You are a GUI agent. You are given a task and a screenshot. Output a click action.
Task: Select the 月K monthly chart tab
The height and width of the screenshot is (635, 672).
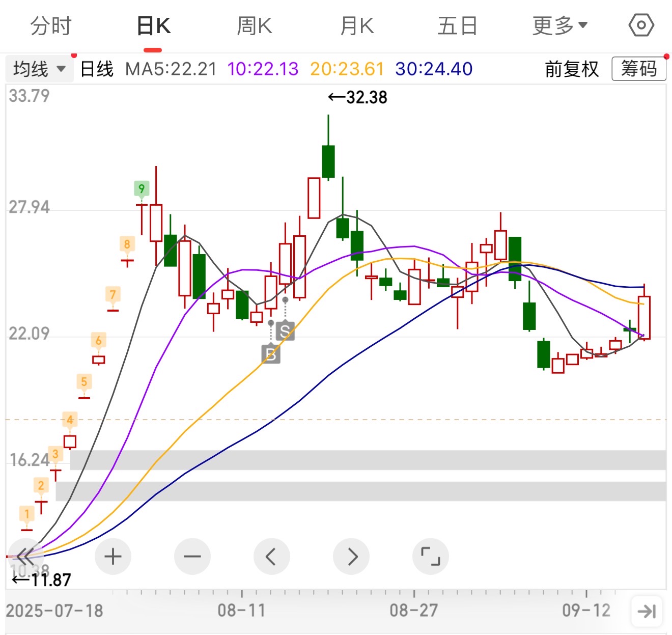click(x=356, y=25)
